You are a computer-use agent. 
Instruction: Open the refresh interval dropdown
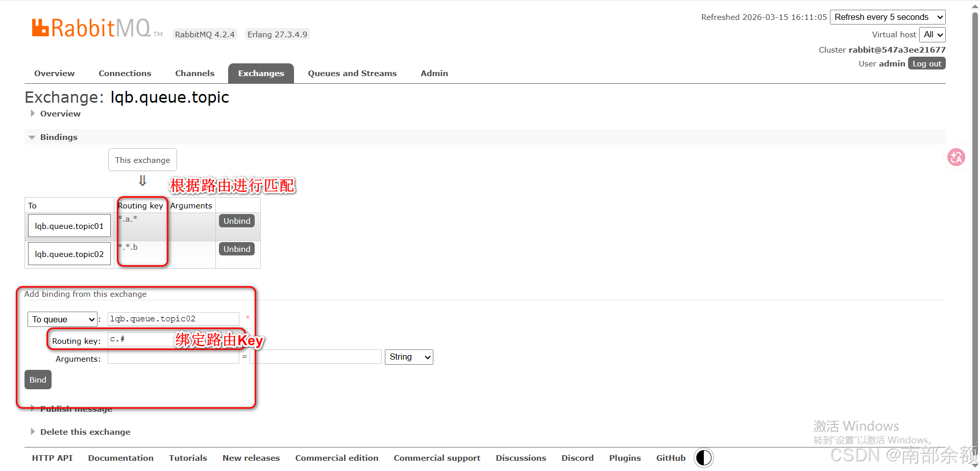[888, 17]
